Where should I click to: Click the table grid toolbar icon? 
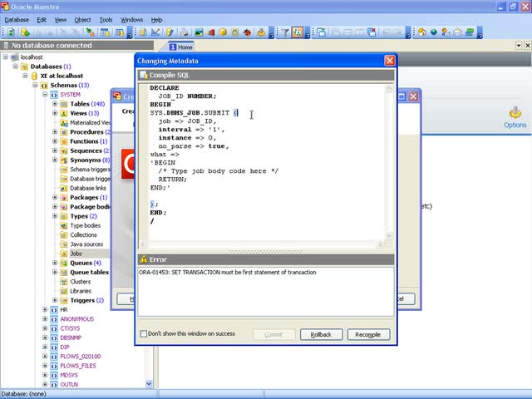[x=106, y=32]
